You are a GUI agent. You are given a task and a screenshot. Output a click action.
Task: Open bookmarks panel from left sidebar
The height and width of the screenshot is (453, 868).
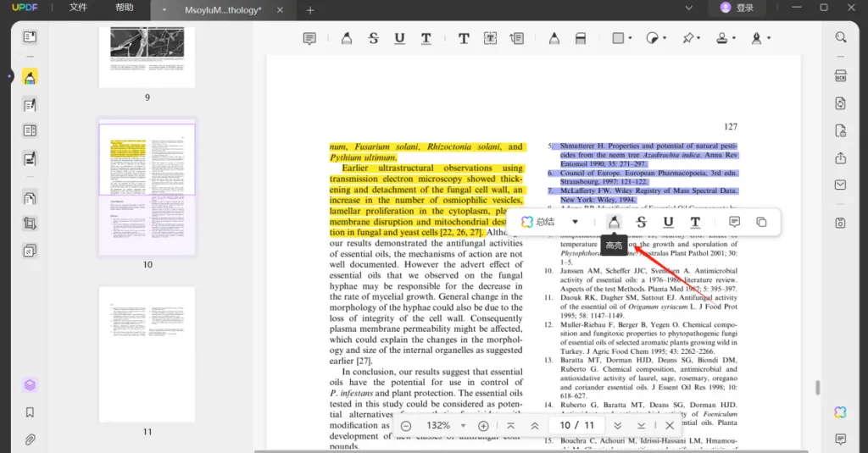(30, 412)
